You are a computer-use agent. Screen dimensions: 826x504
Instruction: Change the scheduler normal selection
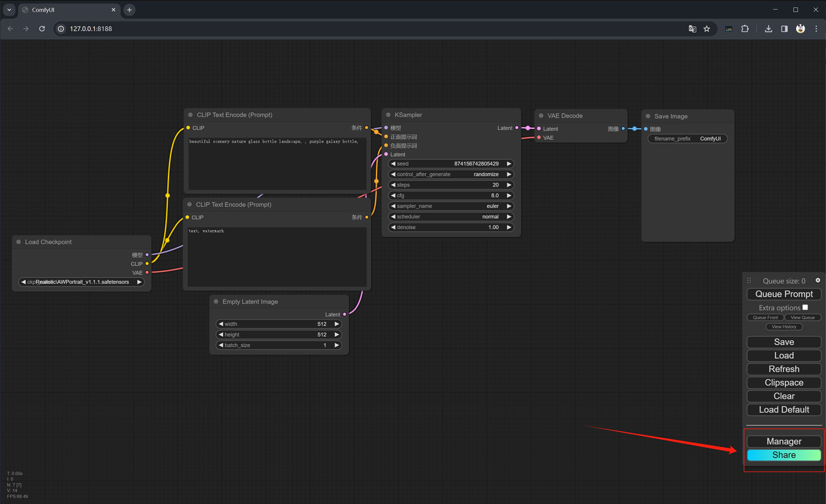(451, 217)
